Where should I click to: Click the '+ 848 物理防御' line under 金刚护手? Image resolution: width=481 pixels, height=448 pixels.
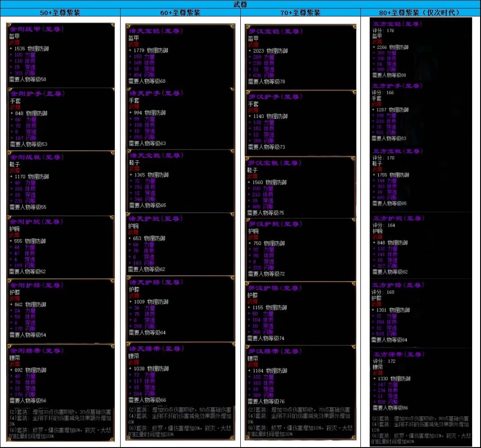(29, 113)
